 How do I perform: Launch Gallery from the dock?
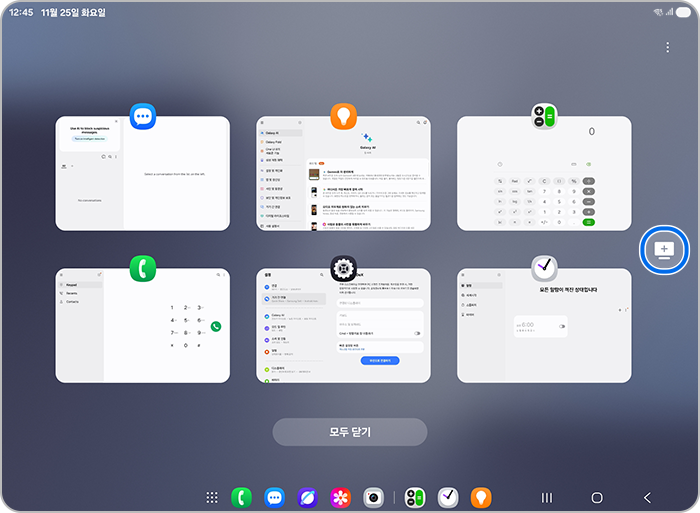[341, 497]
